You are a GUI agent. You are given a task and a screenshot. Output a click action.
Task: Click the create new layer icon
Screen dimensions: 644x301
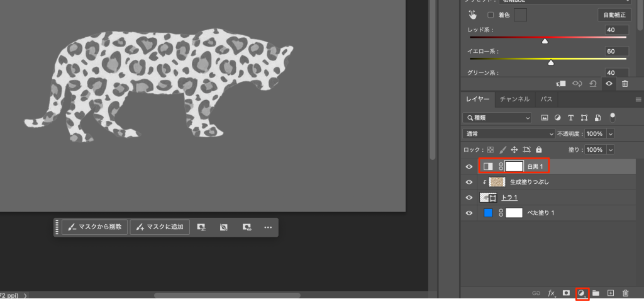(610, 293)
